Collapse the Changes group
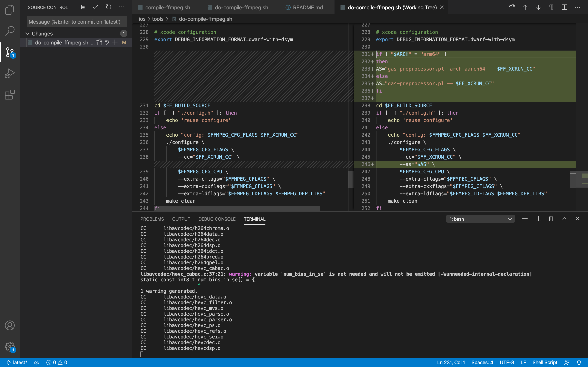The image size is (588, 367). [x=27, y=33]
